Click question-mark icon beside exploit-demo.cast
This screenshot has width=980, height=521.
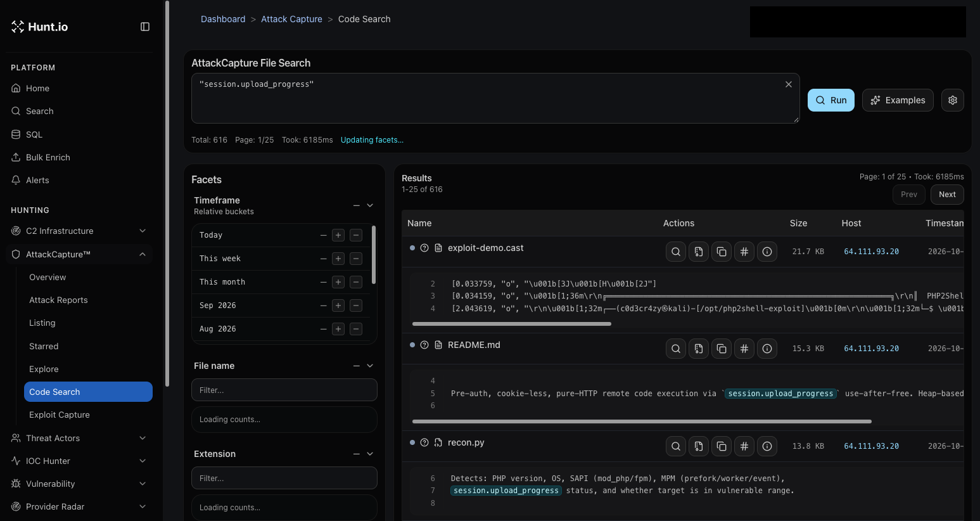pos(424,248)
